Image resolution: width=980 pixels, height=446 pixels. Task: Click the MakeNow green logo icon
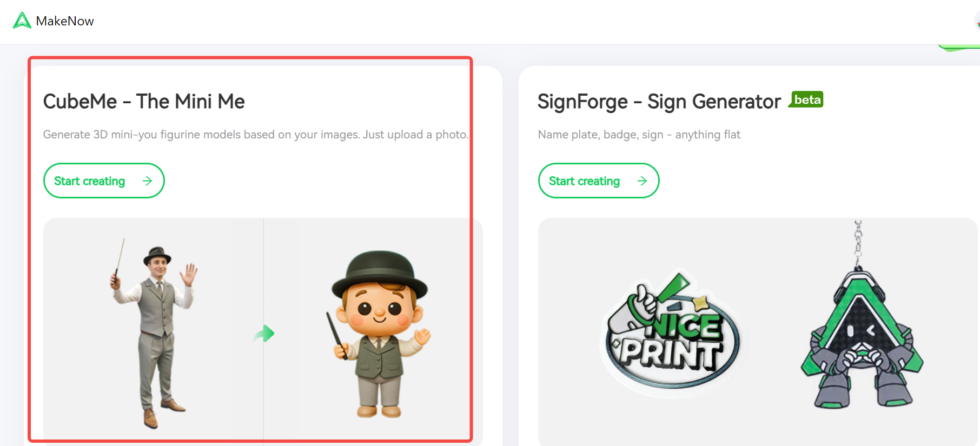pos(22,21)
